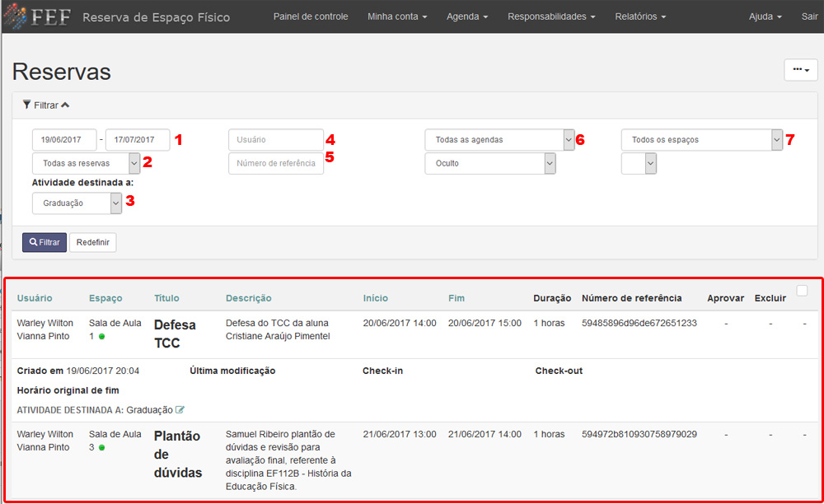Click green status dot for Sala de Aula 3
Viewport: 824px width, 504px height.
point(102,448)
